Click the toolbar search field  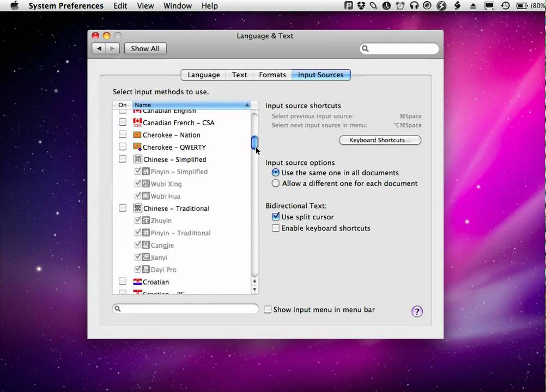(x=399, y=48)
